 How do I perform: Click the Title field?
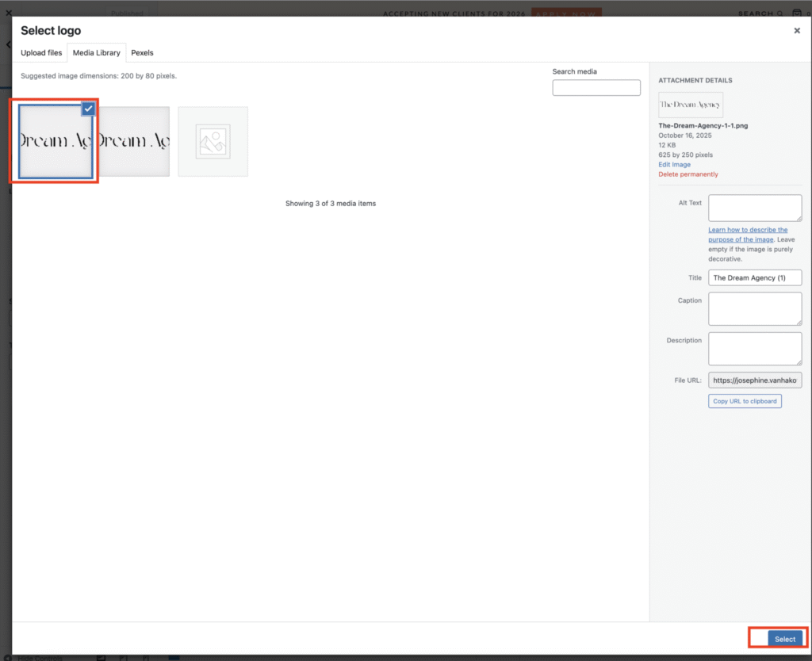pyautogui.click(x=754, y=278)
